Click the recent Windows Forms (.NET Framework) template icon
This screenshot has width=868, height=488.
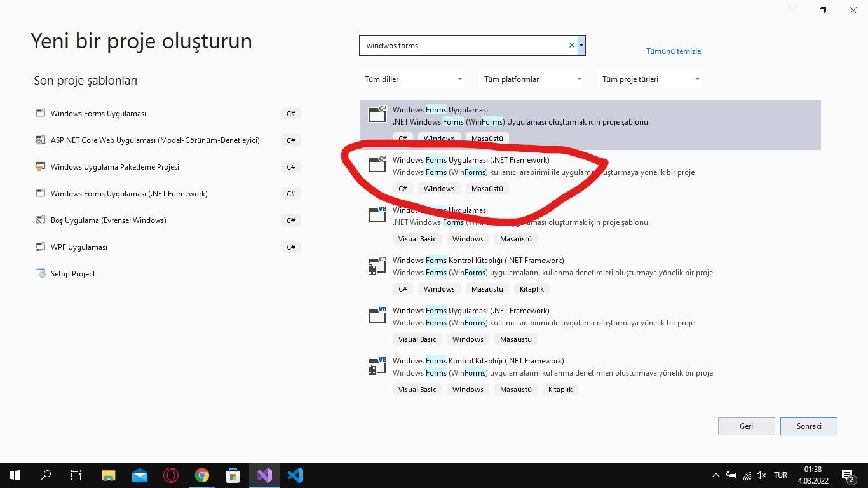(41, 193)
